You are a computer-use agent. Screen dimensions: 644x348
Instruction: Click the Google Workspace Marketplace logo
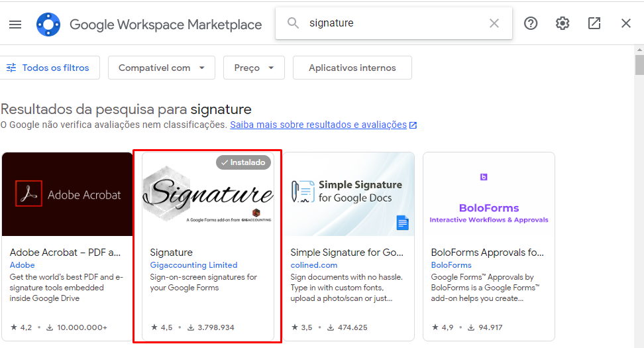[x=48, y=25]
